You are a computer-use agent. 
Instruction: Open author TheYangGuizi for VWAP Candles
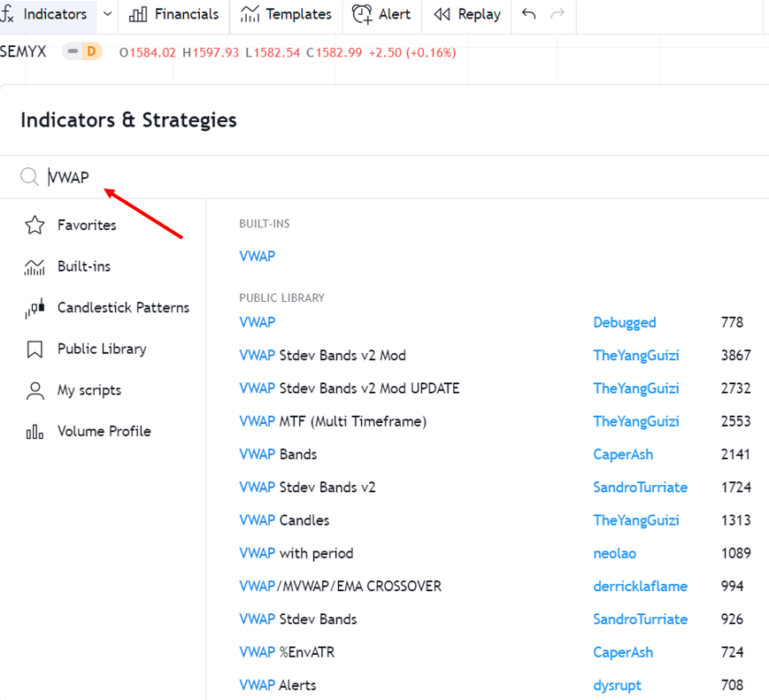pos(635,520)
